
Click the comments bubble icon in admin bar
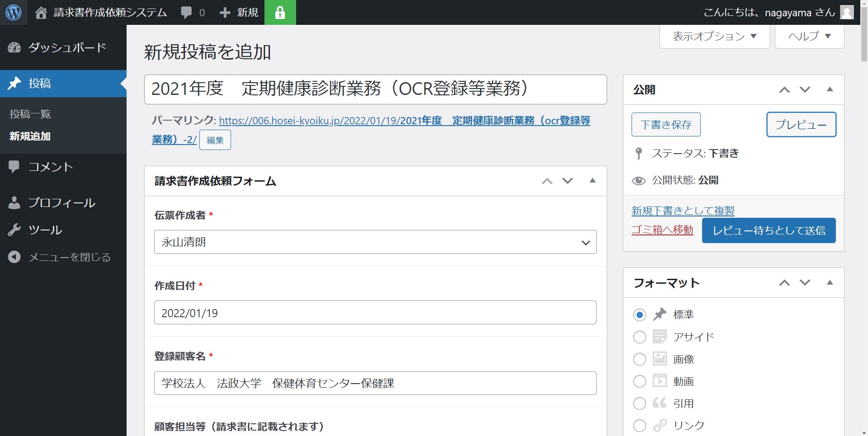point(186,13)
